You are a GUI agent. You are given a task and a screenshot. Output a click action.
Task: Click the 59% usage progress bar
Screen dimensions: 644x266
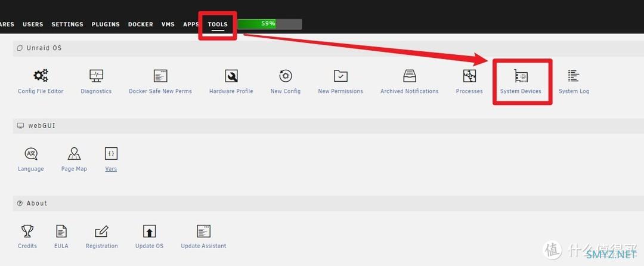pos(270,24)
